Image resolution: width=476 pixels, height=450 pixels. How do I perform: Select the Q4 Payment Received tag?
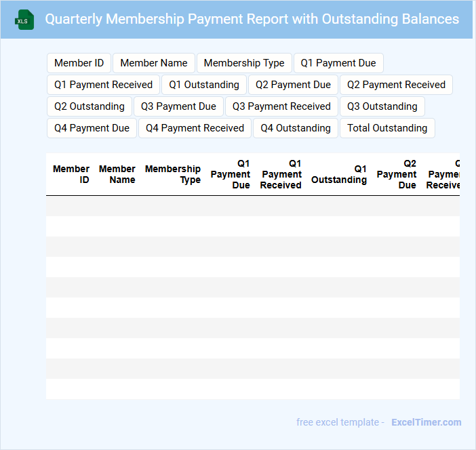pyautogui.click(x=195, y=128)
